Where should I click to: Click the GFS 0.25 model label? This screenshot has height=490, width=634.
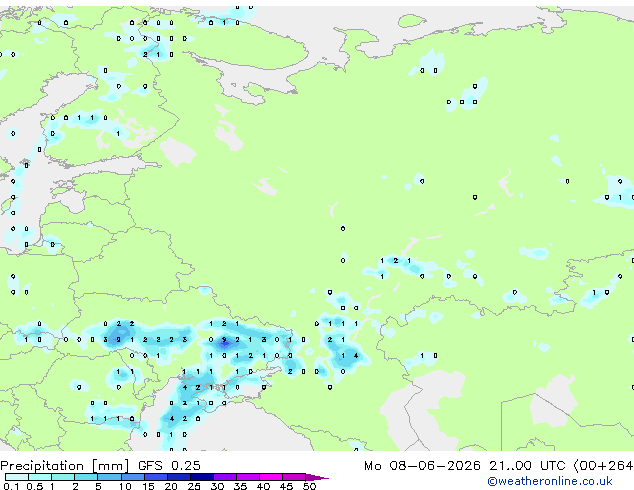[169, 466]
